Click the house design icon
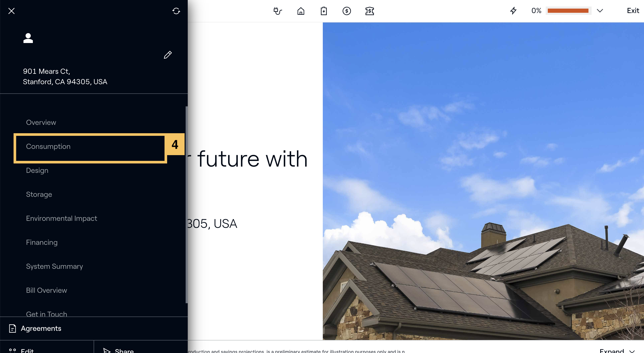 301,11
